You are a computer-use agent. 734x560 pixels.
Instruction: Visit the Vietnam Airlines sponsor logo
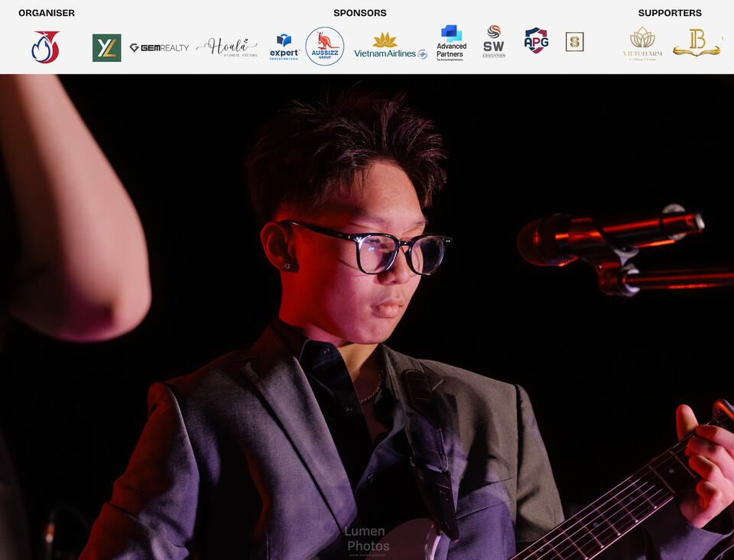391,47
